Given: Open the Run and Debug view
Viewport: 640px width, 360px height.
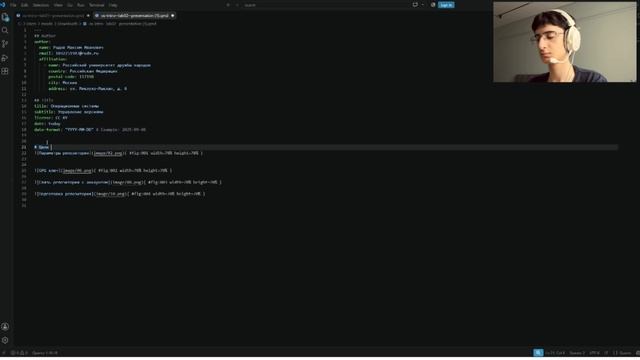Looking at the screenshot, I should coord(5,58).
